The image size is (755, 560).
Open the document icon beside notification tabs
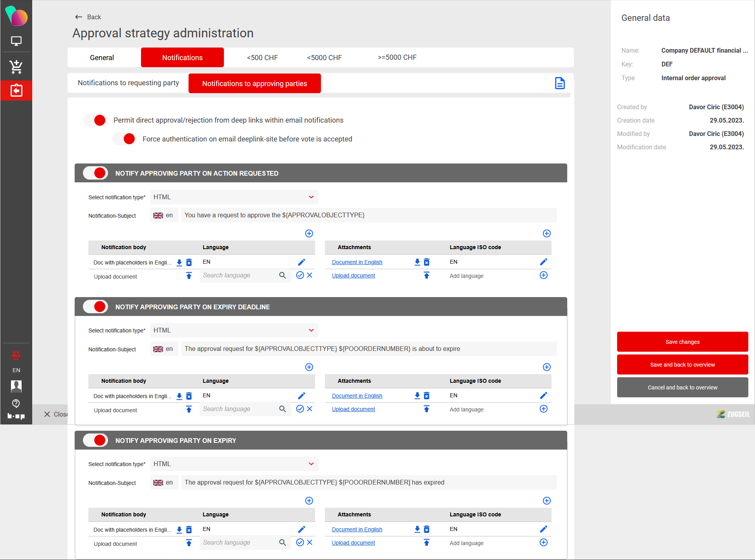pos(559,83)
